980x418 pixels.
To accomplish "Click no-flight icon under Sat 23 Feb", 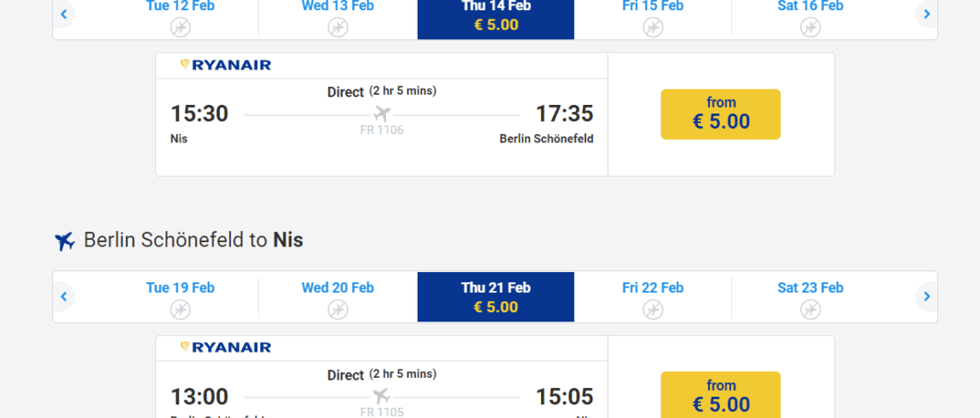I will (x=810, y=309).
